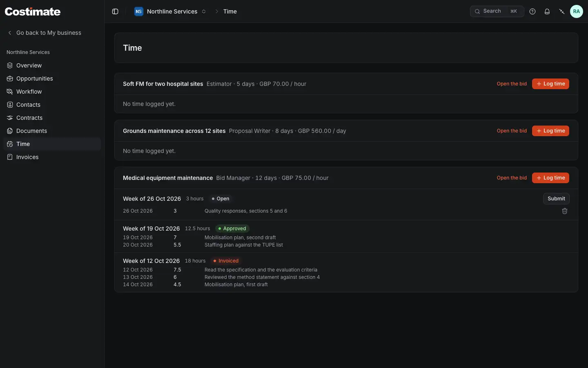Submit the week of 26 Oct 2026
This screenshot has width=588, height=368.
[x=556, y=199]
